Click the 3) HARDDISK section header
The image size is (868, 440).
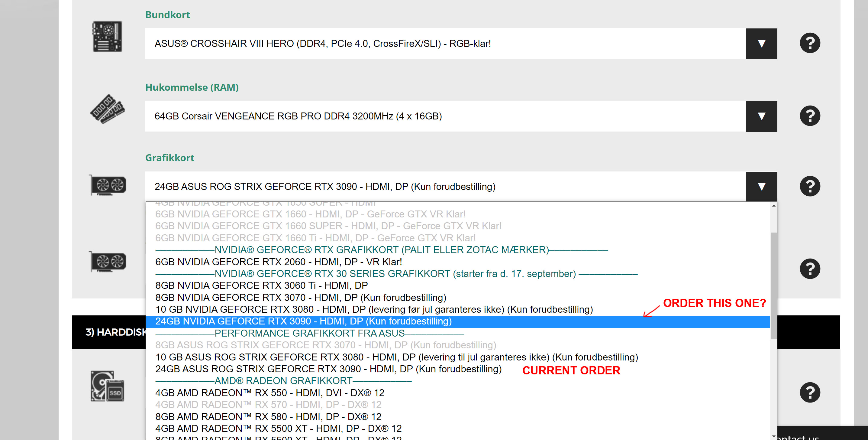(116, 332)
